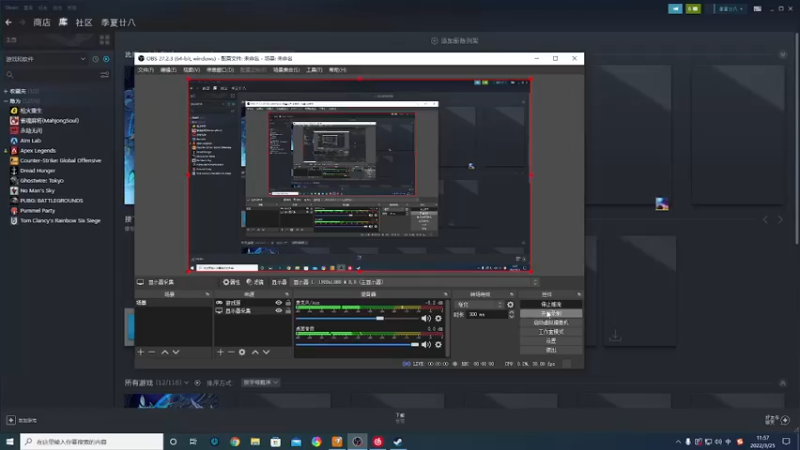This screenshot has width=800, height=450.
Task: Open the OBS 工具(T) menu
Action: [x=314, y=70]
